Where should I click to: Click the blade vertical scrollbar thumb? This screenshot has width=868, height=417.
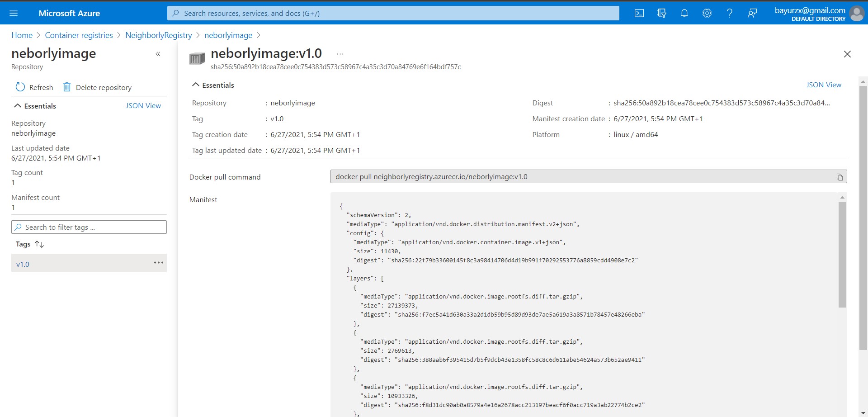[863, 218]
